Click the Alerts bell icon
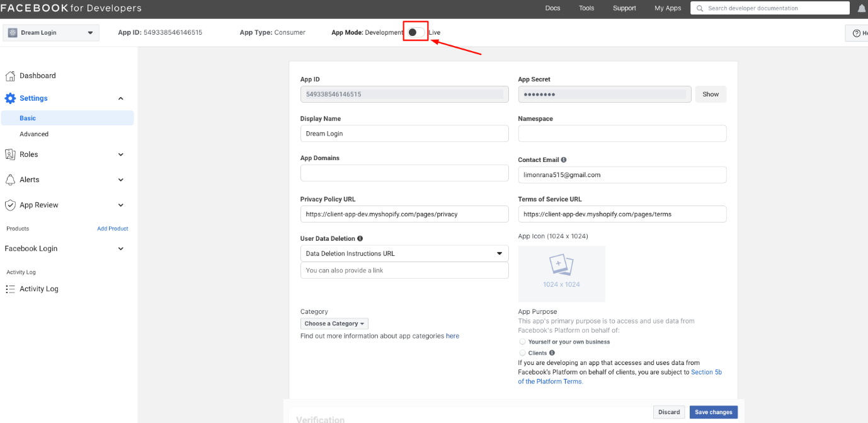Viewport: 868px width, 423px height. coord(10,180)
